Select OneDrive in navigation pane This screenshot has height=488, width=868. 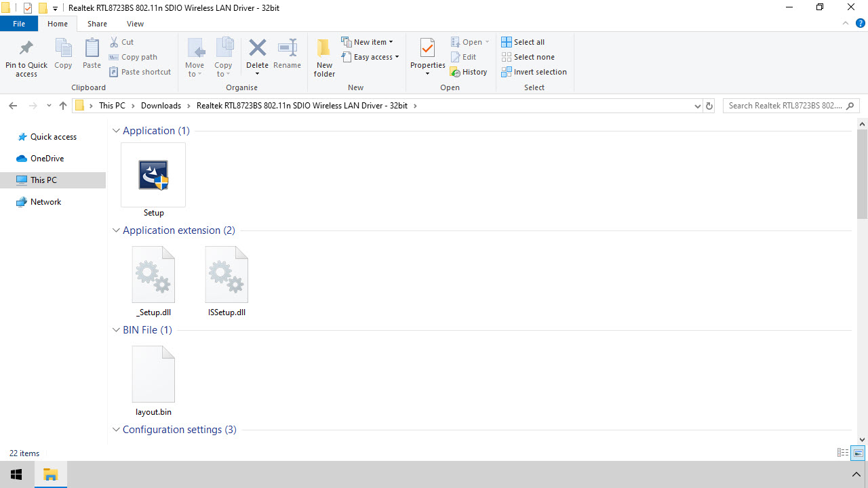(x=47, y=159)
